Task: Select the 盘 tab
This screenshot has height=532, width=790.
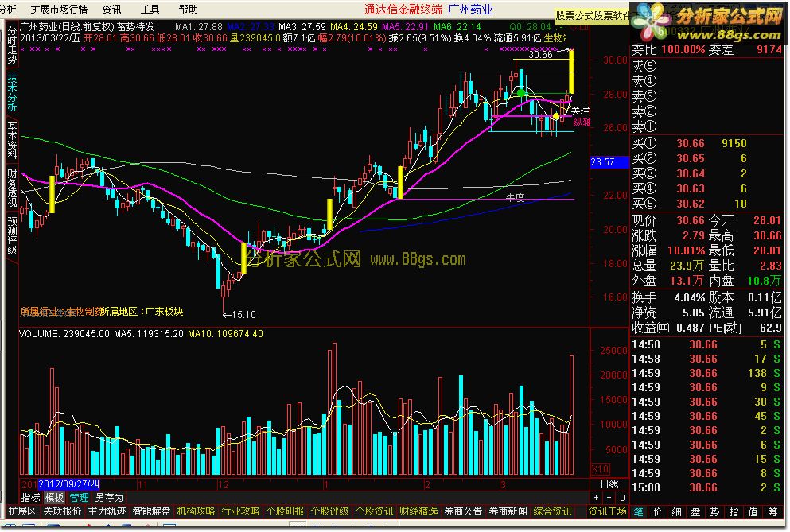Action: coord(696,511)
